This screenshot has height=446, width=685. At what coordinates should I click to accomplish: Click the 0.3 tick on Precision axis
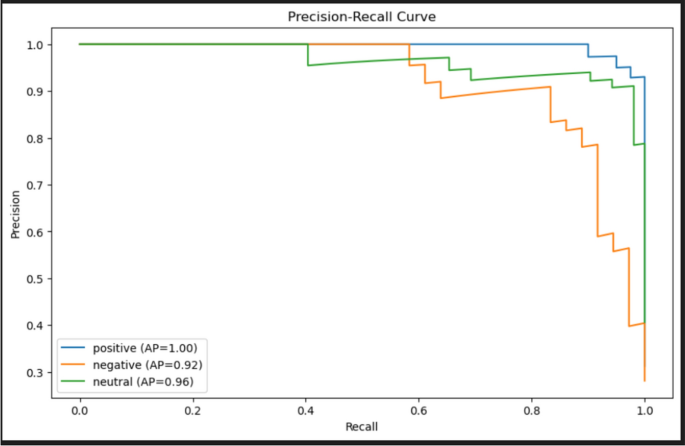[x=36, y=373]
